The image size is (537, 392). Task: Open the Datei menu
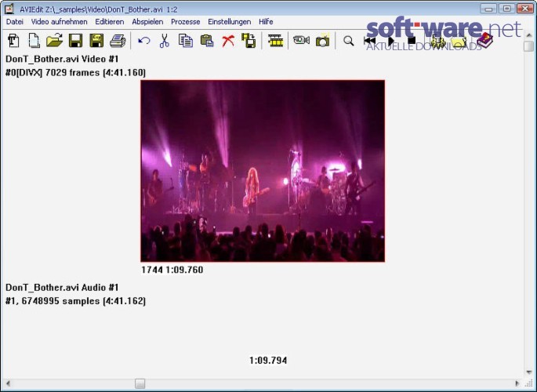tap(15, 22)
